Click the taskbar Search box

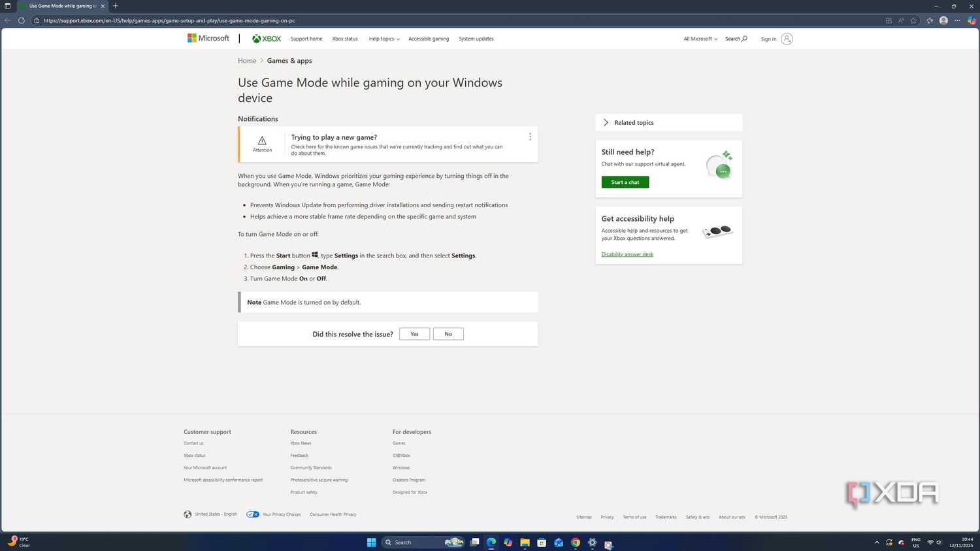pyautogui.click(x=423, y=543)
